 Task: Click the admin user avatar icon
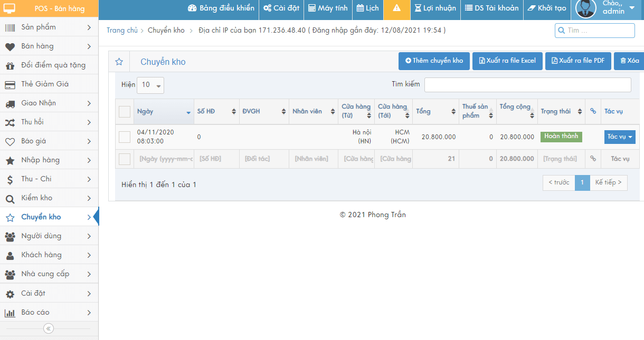(x=585, y=8)
